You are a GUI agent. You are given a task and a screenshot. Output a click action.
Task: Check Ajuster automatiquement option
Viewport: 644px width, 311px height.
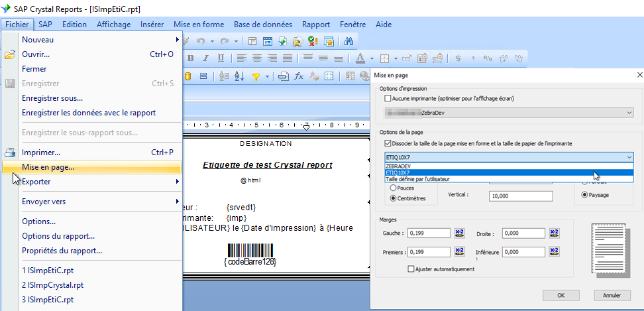tap(411, 269)
